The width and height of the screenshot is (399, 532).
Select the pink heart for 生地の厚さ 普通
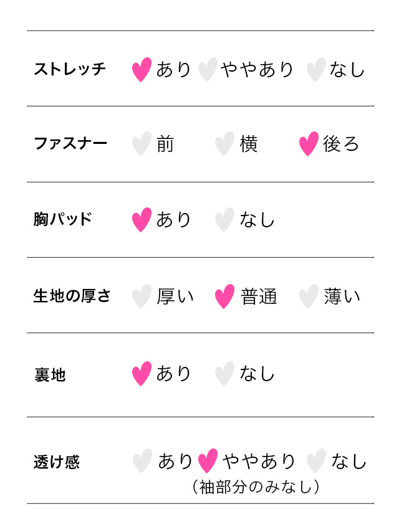click(224, 296)
